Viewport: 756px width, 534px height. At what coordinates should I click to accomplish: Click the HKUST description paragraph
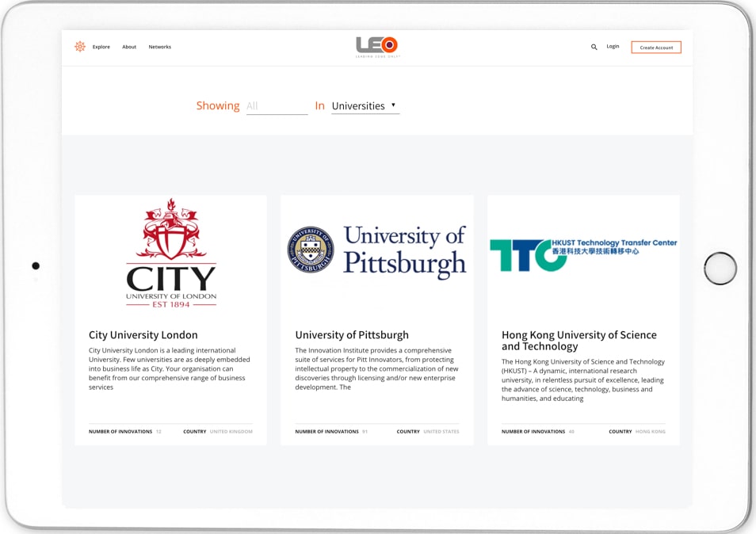point(583,380)
